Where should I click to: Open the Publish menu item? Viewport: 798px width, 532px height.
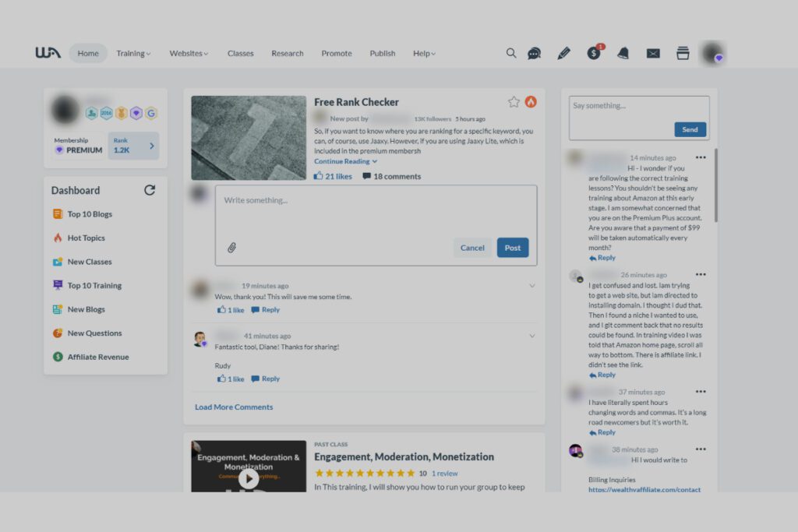pyautogui.click(x=382, y=54)
